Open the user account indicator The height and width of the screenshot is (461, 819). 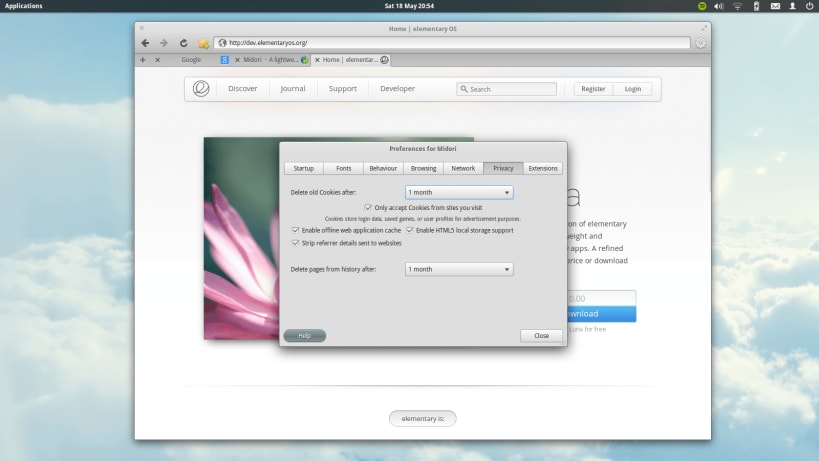click(x=792, y=6)
